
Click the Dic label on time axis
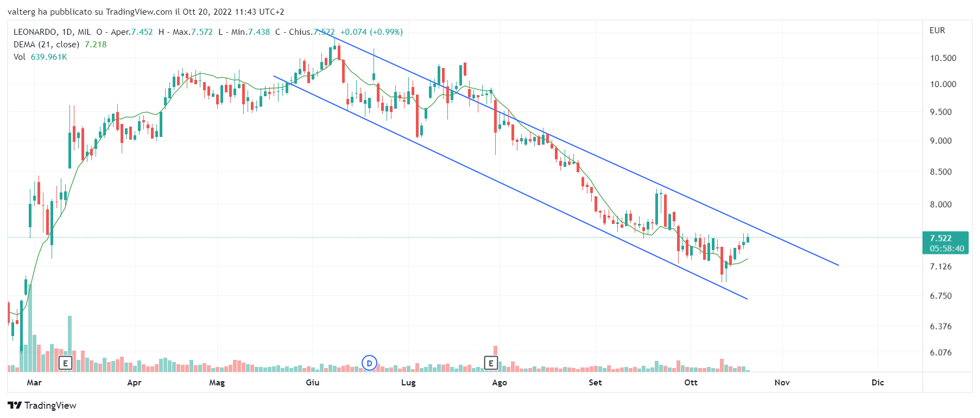coord(878,383)
